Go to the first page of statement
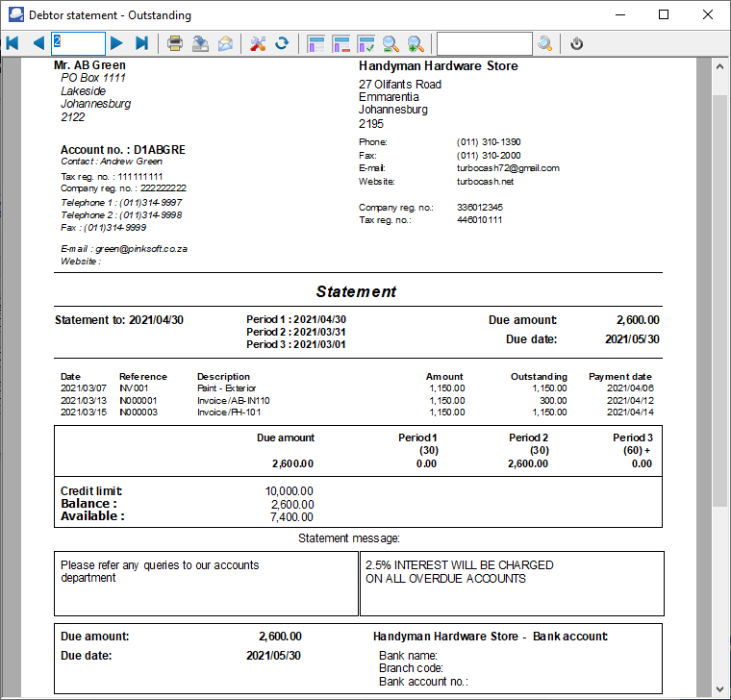The width and height of the screenshot is (731, 700). point(13,43)
